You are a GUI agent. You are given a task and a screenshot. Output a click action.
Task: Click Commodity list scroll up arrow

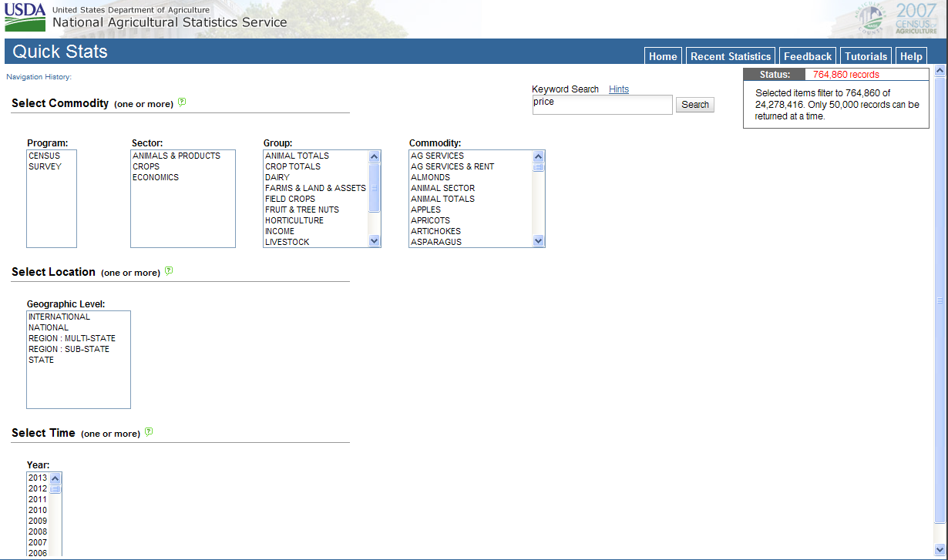[x=539, y=156]
